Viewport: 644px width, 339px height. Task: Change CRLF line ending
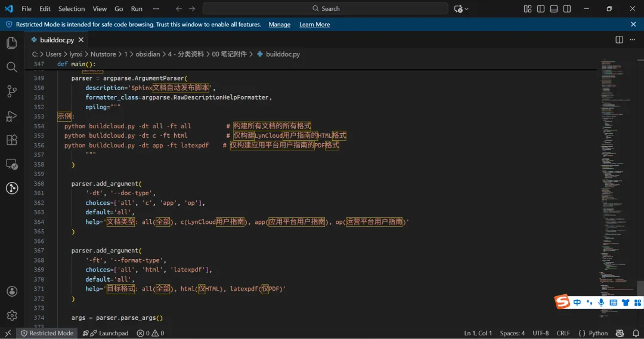pos(563,333)
